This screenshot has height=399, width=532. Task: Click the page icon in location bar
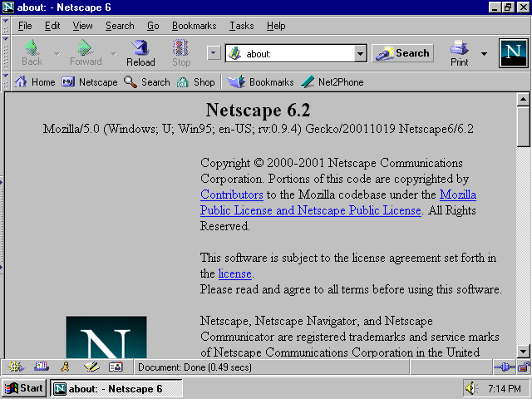234,53
